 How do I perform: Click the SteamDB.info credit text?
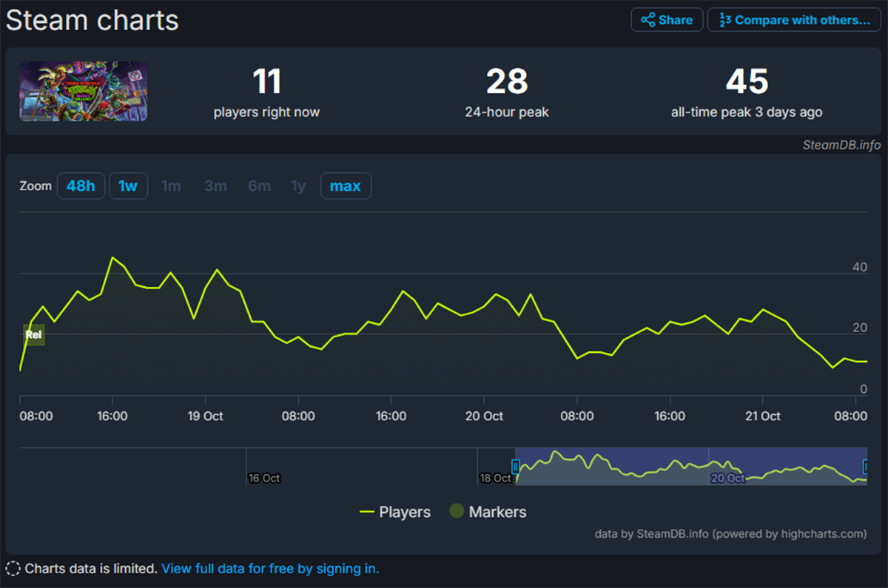841,145
